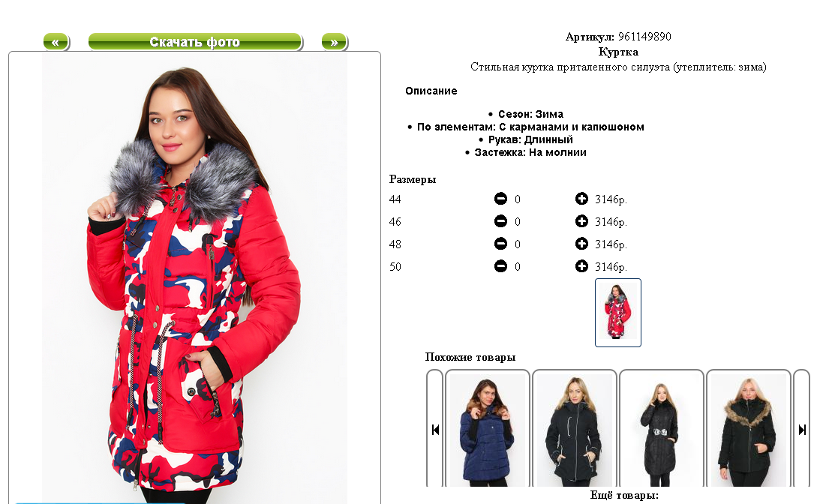Go to previous photo with « button
The width and height of the screenshot is (826, 504).
tap(56, 41)
